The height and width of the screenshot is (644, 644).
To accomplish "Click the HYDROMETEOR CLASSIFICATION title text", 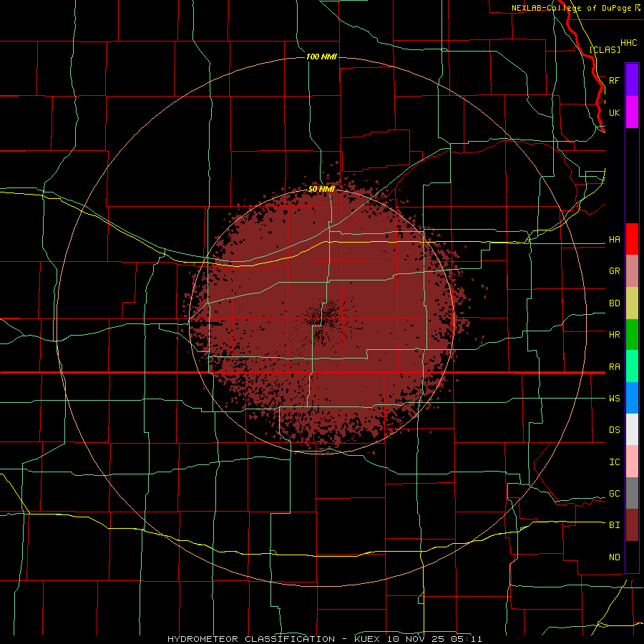I will click(x=251, y=639).
